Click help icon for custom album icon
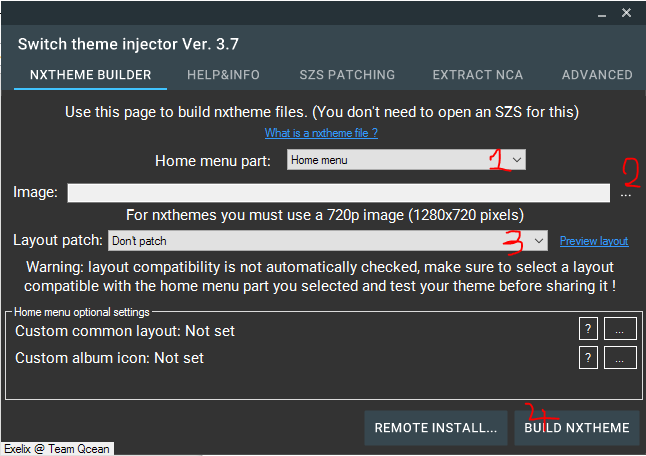 [x=588, y=358]
